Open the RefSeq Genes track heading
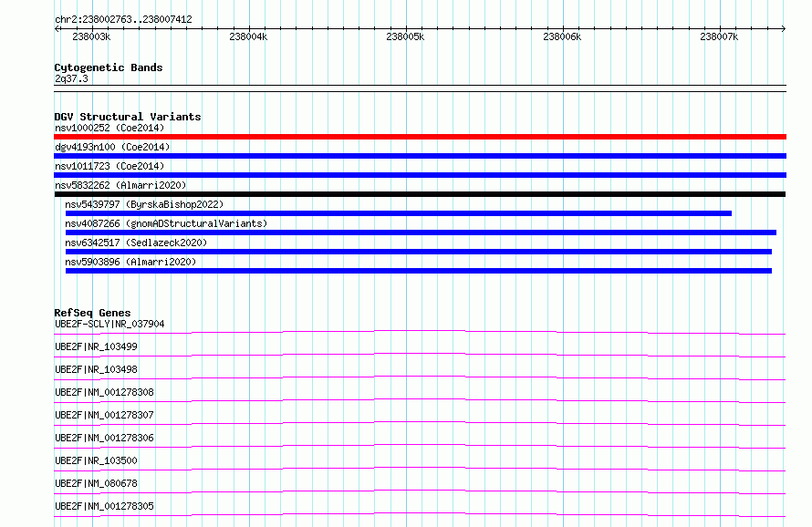The width and height of the screenshot is (812, 527). click(x=92, y=313)
